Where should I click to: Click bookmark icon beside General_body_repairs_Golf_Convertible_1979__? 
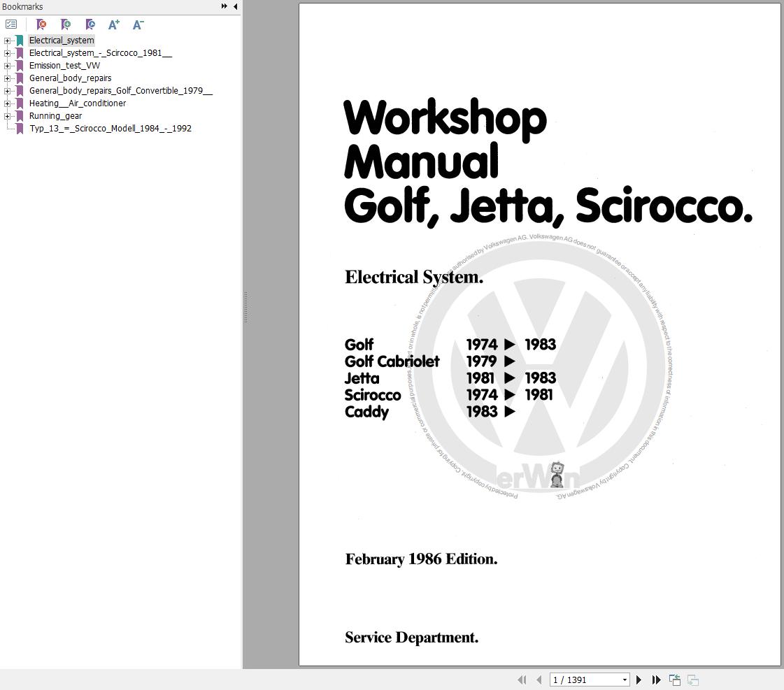coord(20,90)
